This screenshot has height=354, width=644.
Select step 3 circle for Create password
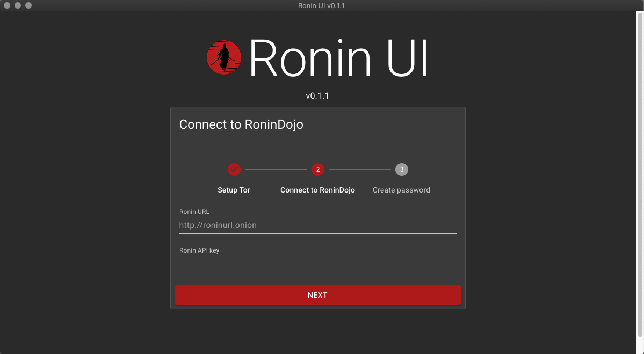(x=402, y=169)
